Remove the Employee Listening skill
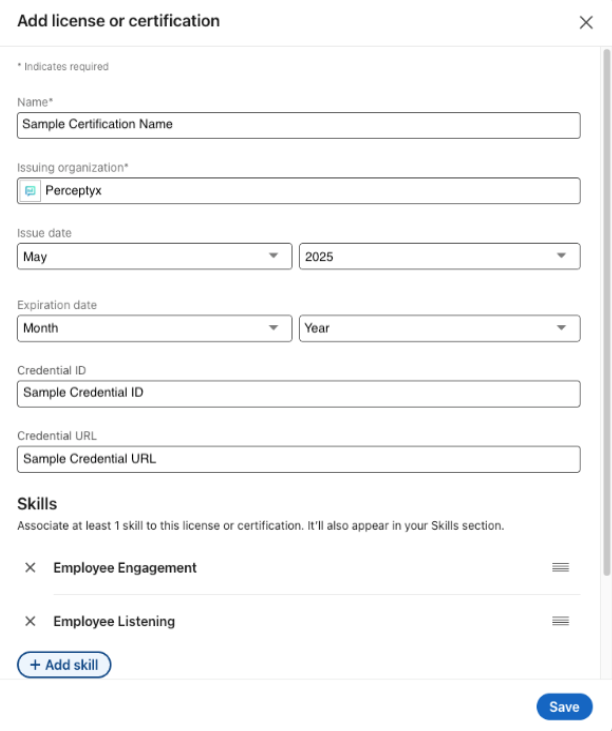612x731 pixels. pos(30,621)
